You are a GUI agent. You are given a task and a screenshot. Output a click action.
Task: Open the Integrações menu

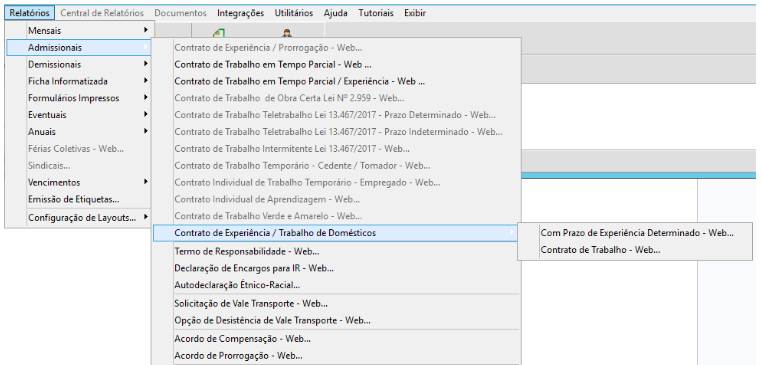coord(241,13)
